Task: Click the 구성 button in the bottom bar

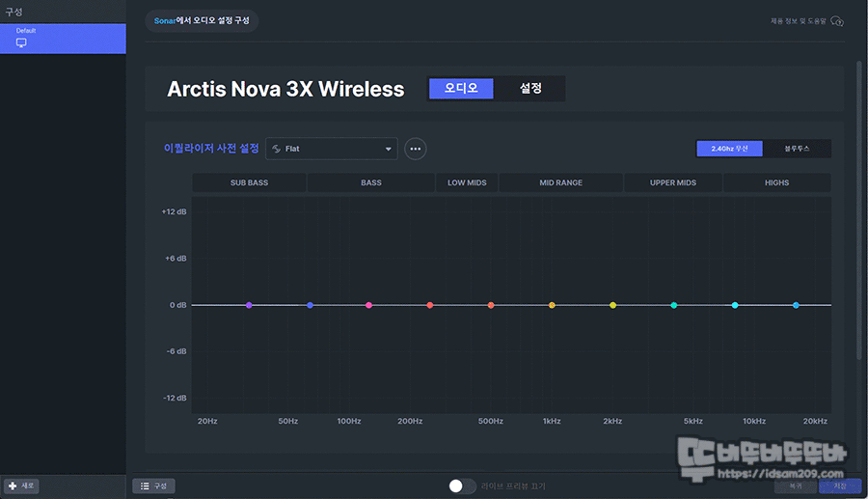Action: 153,485
